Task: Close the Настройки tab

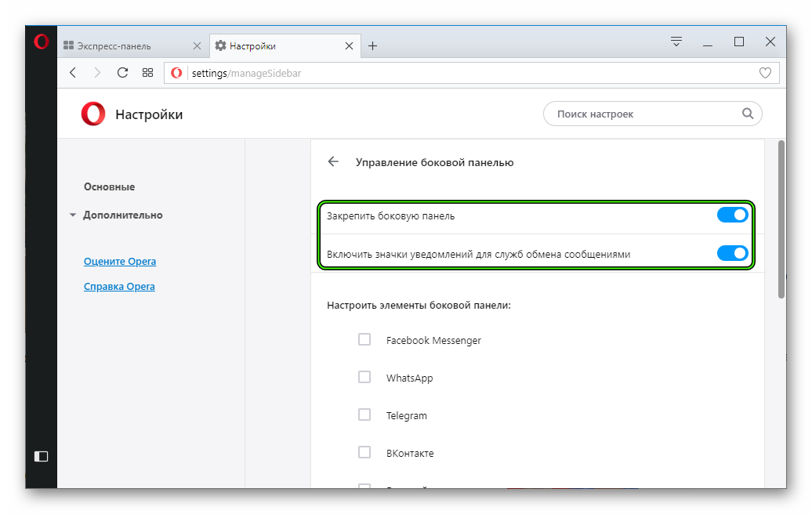Action: pos(349,46)
